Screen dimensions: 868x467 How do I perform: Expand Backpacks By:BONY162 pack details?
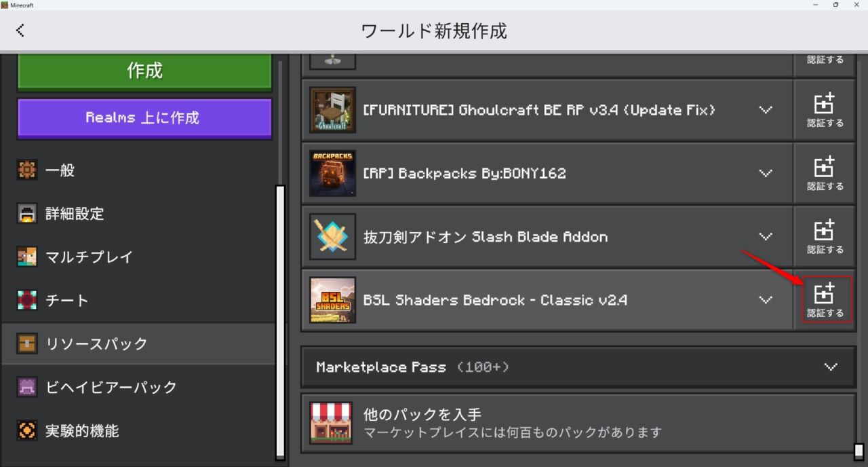pos(766,173)
